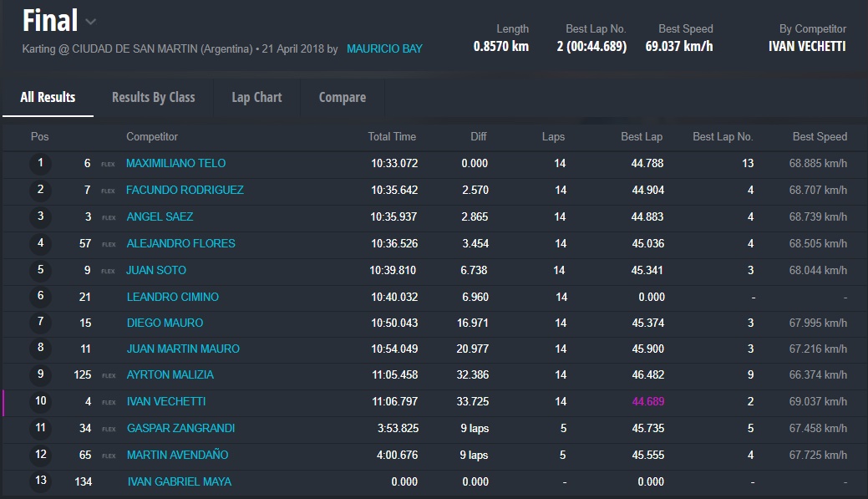
Task: Click on LEANDRO CIMINO's name
Action: pyautogui.click(x=172, y=297)
